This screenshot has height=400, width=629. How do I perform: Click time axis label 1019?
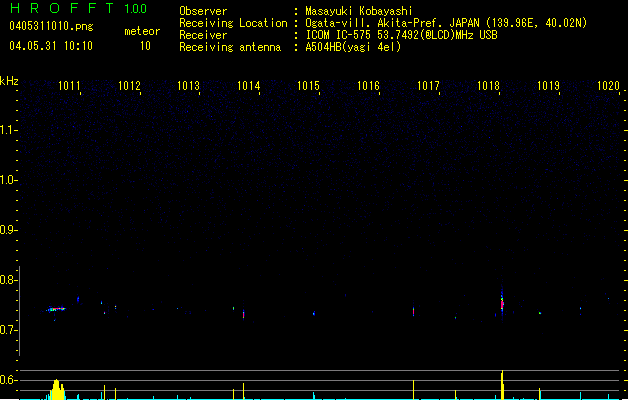tap(548, 86)
